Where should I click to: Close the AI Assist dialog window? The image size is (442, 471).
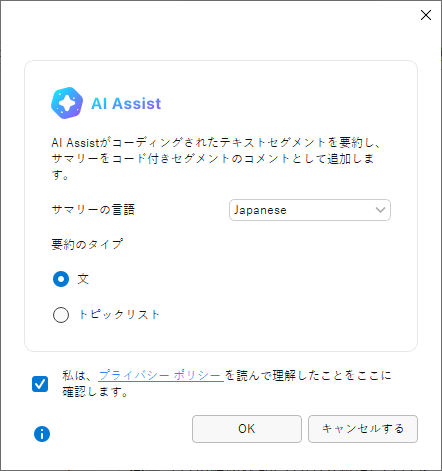pyautogui.click(x=426, y=15)
